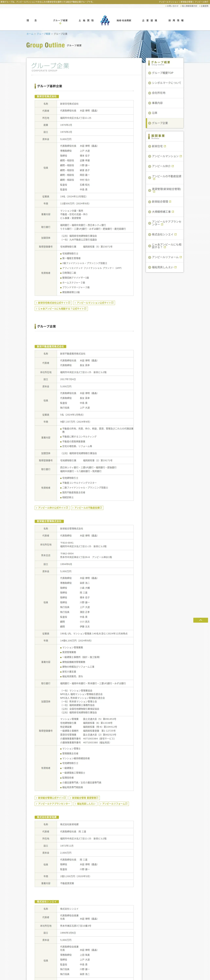Screen dimensions: 210x980
Task: Open 会社所在地 in the sidebar
Action: (165, 93)
